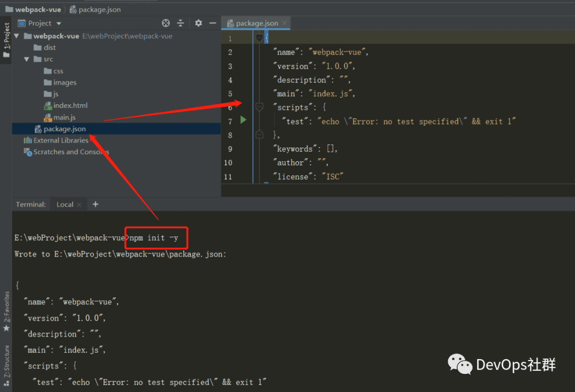Click the "version" line in terminal output
This screenshot has height=392, width=575.
click(x=64, y=318)
